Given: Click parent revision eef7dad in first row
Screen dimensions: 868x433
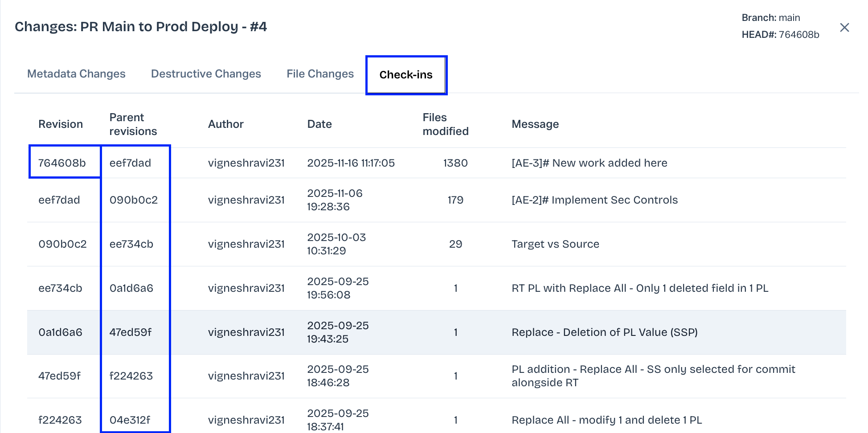Looking at the screenshot, I should coord(130,163).
